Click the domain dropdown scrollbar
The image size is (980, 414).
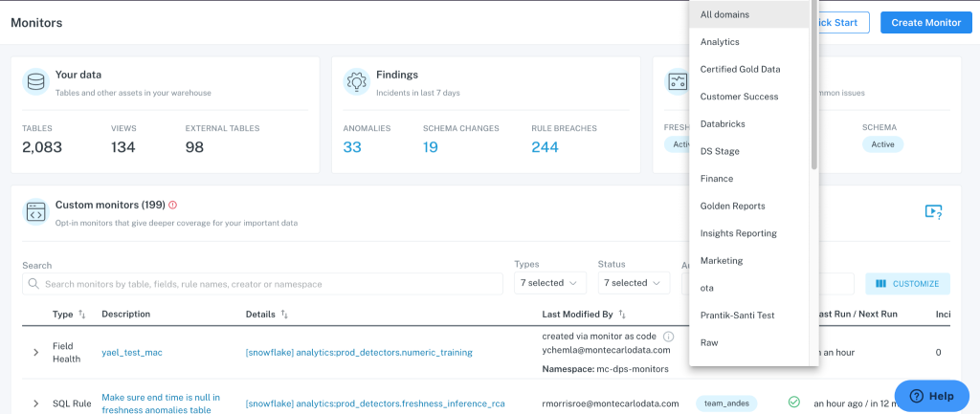[x=813, y=84]
